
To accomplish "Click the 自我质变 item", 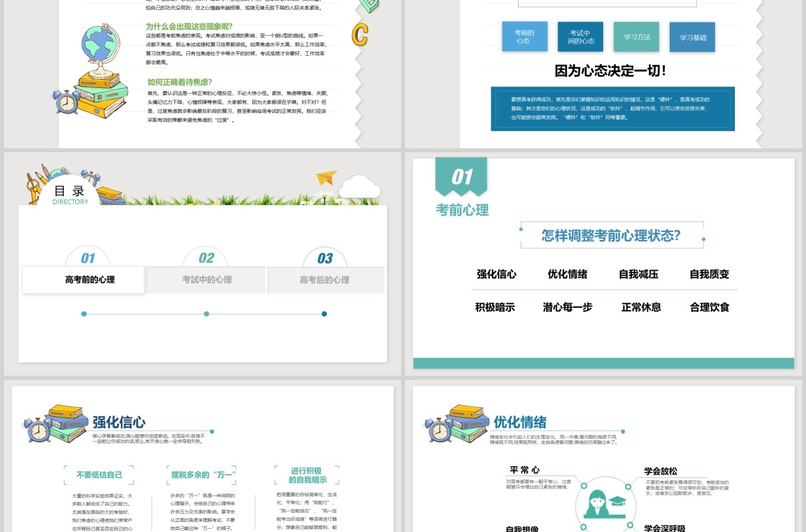I will (x=710, y=274).
